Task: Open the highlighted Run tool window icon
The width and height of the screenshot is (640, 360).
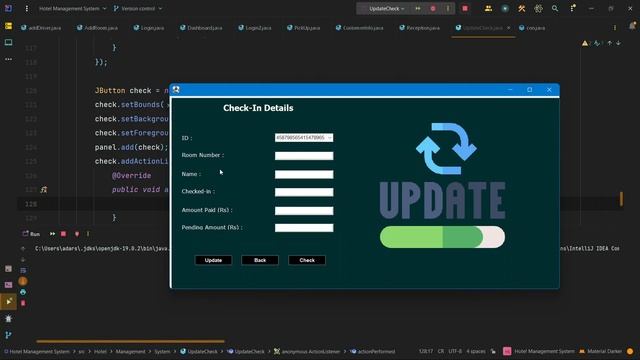Action: (x=8, y=301)
